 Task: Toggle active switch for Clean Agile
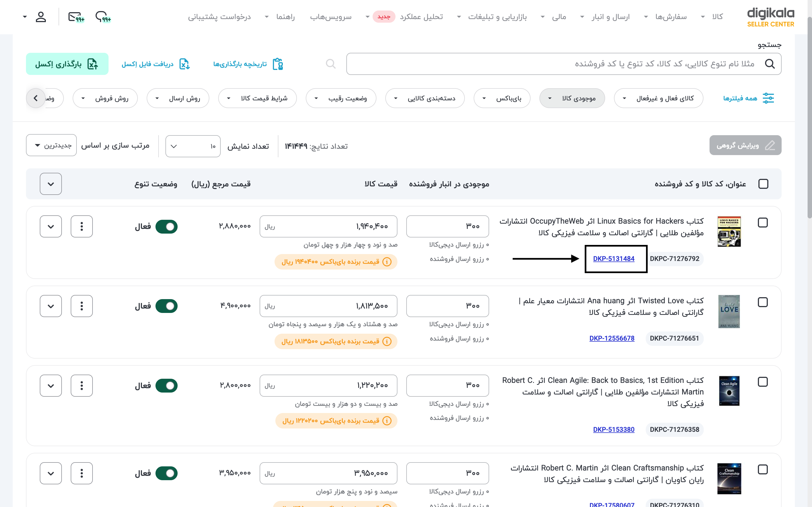pos(167,386)
